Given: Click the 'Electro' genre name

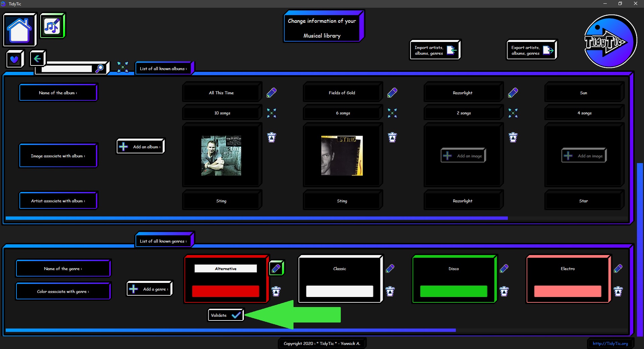Looking at the screenshot, I should click(568, 268).
